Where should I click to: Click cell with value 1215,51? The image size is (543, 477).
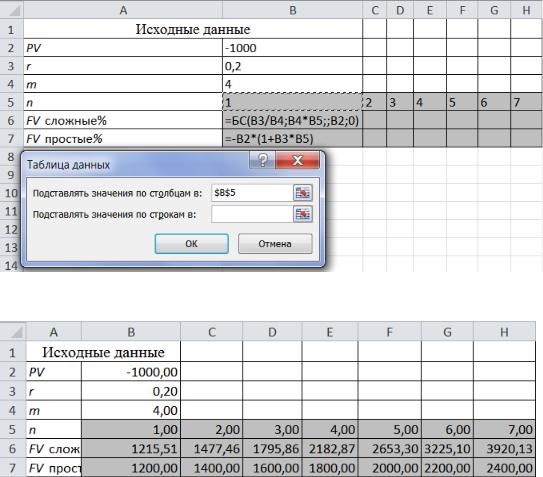tap(131, 449)
